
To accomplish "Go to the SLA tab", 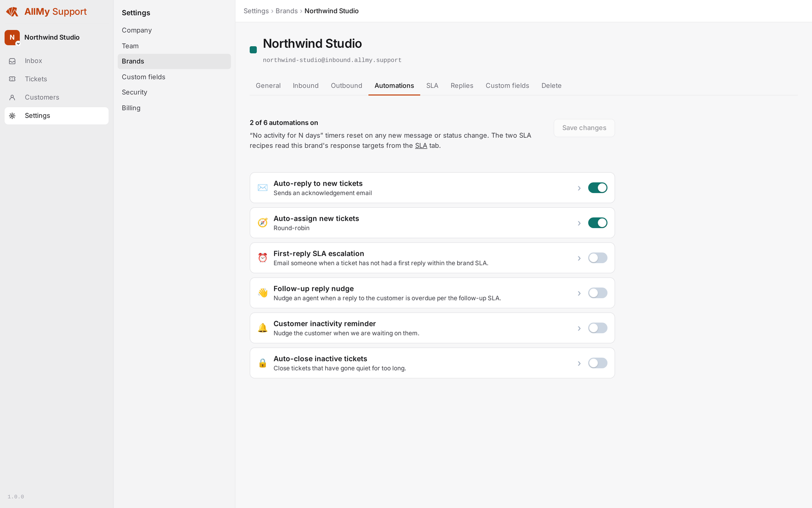I will (x=432, y=86).
